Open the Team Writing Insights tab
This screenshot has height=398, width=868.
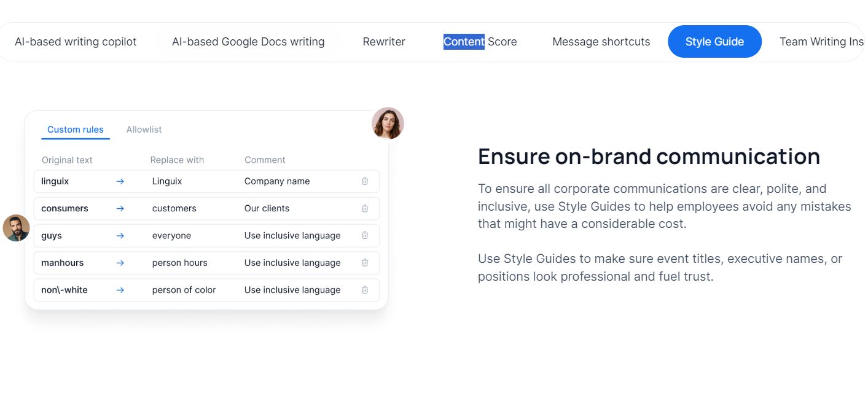(x=821, y=42)
